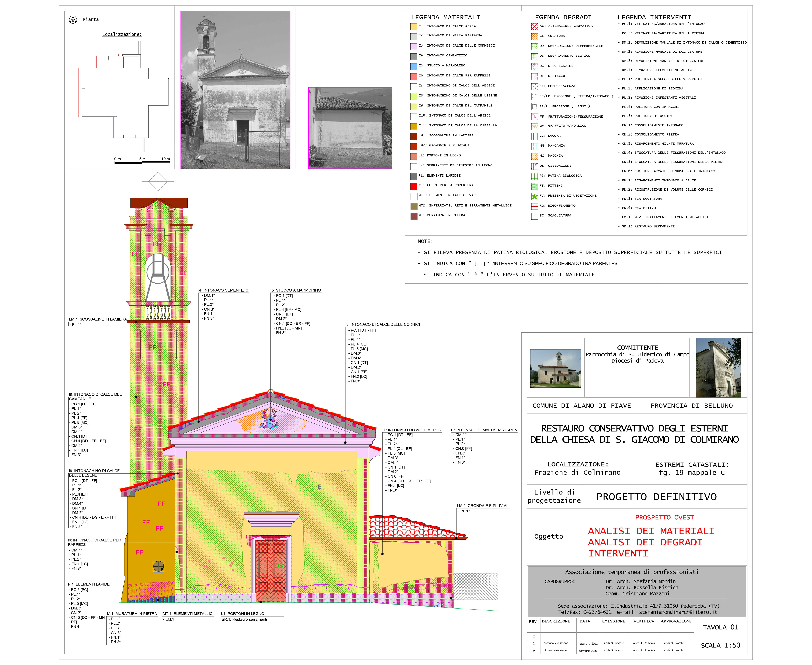The height and width of the screenshot is (665, 812).
Task: Click the TAVOLA 01 sheet number cell
Action: click(720, 628)
